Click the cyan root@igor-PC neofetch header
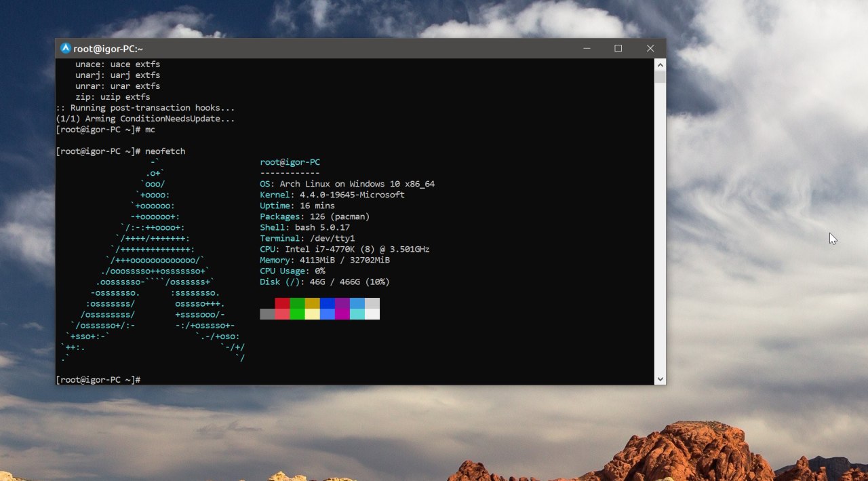The image size is (868, 481). click(290, 162)
